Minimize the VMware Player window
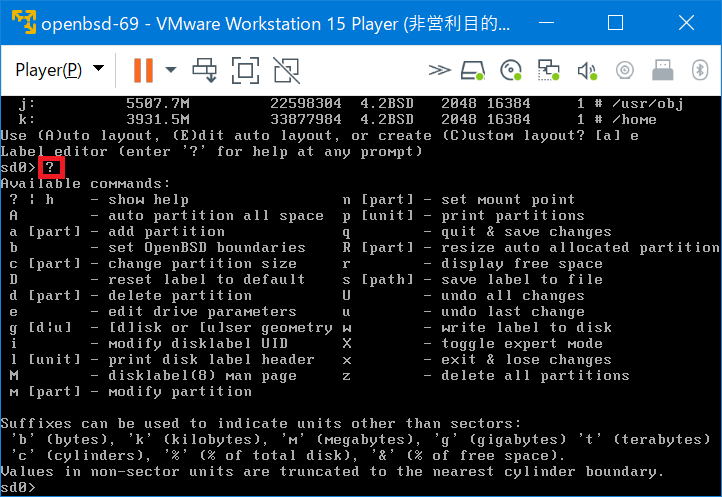The height and width of the screenshot is (497, 722). pyautogui.click(x=547, y=22)
